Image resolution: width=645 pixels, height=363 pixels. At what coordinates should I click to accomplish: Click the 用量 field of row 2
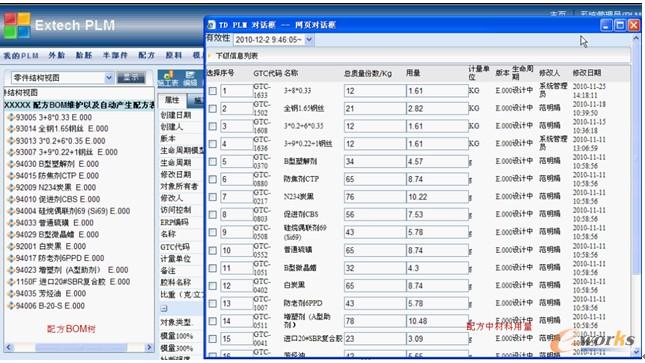pos(437,109)
